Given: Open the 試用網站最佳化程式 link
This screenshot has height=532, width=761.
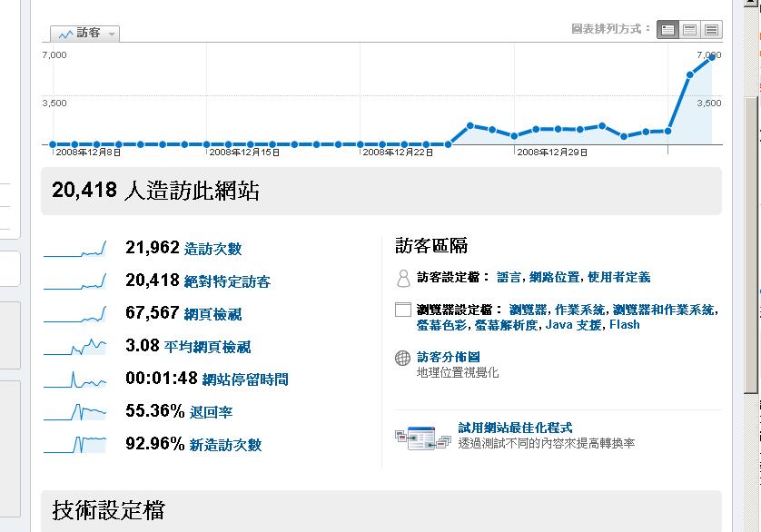Looking at the screenshot, I should [x=515, y=428].
